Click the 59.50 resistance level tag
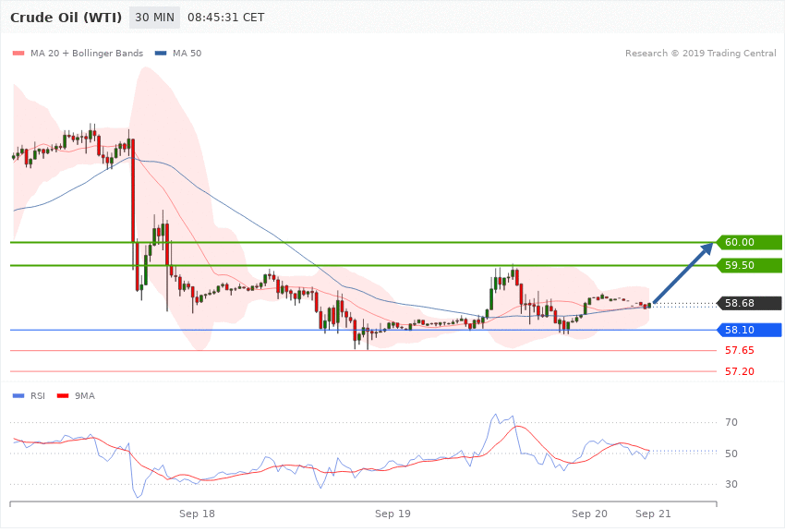The width and height of the screenshot is (785, 532). tap(750, 265)
